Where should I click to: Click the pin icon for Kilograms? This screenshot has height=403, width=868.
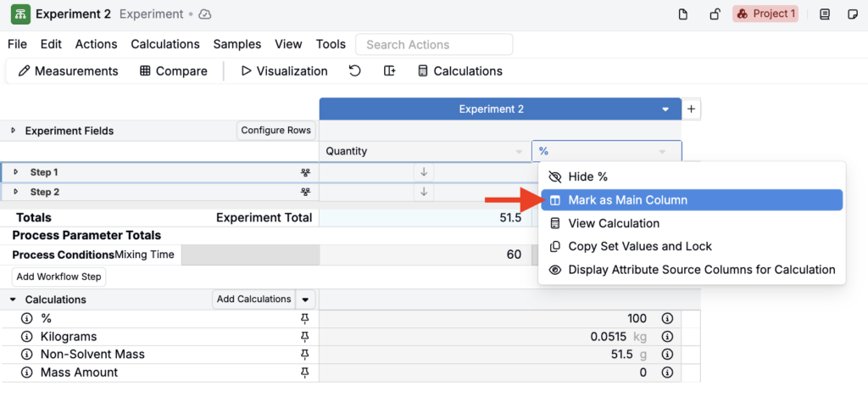(x=304, y=337)
